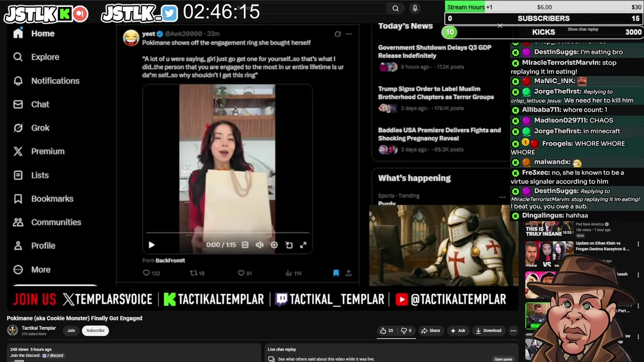Open more actions menu under video
This screenshot has width=644, height=362.
[x=513, y=330]
